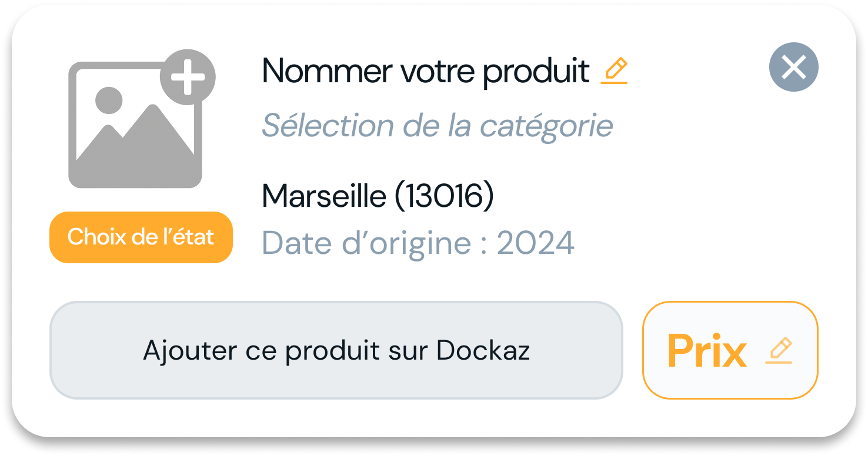The width and height of the screenshot is (868, 456).
Task: Select the word 'catégorie' in italic text
Action: click(x=546, y=126)
